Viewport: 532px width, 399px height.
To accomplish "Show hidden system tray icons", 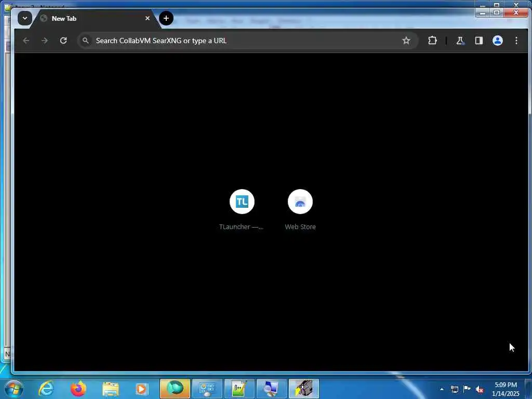I will (x=442, y=389).
